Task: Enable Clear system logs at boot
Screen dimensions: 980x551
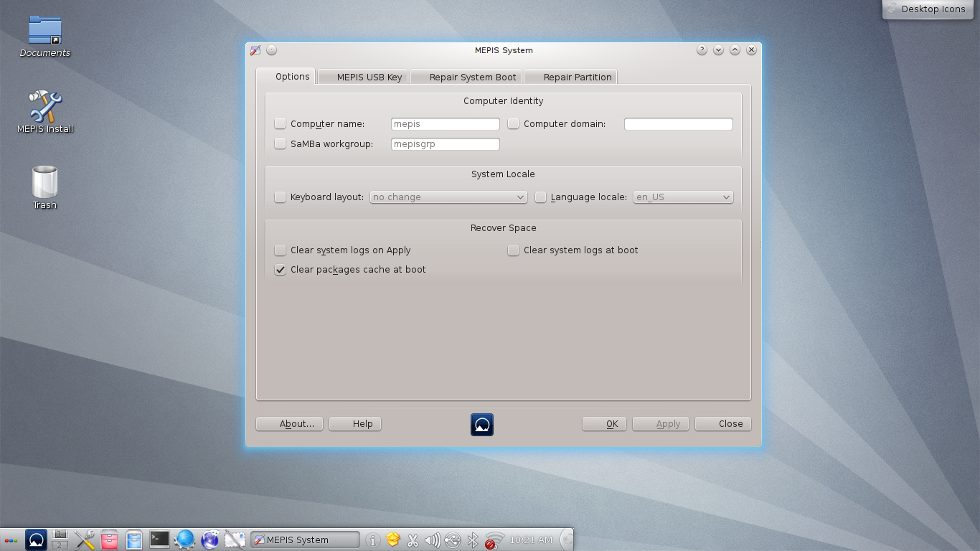Action: [514, 250]
